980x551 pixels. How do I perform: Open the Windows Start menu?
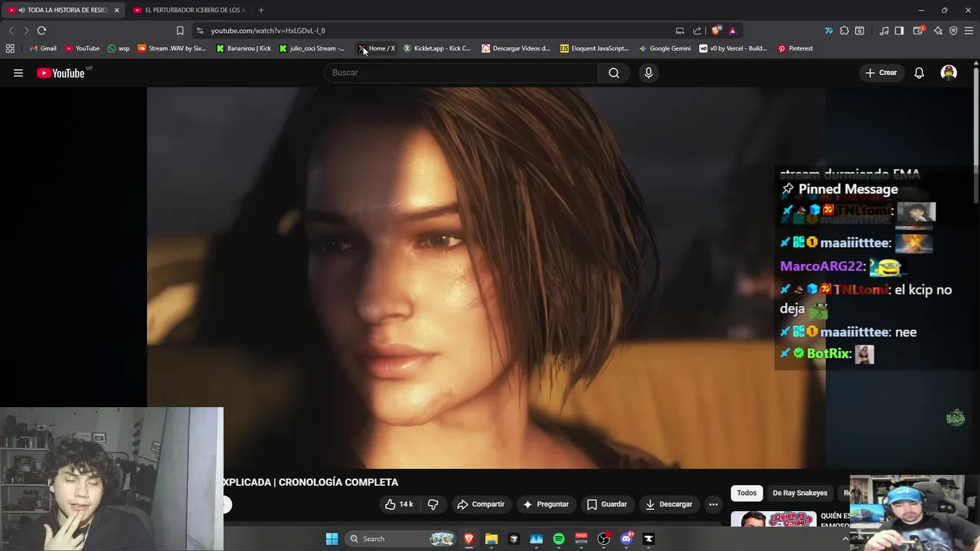pyautogui.click(x=332, y=539)
